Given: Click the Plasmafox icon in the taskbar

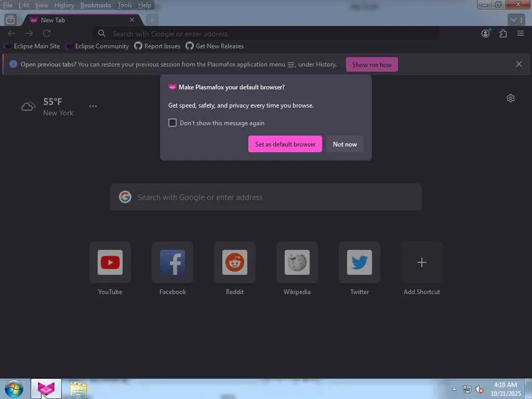Looking at the screenshot, I should pyautogui.click(x=46, y=389).
